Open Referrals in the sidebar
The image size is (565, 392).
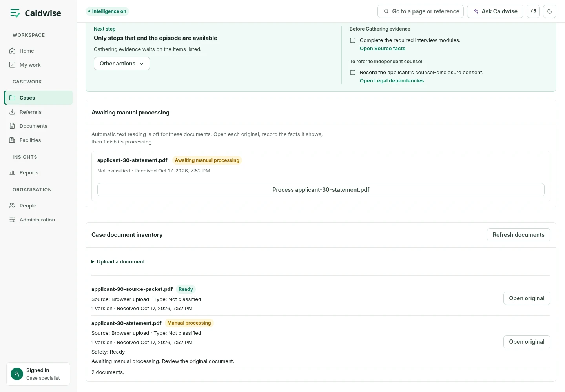[x=38, y=112]
